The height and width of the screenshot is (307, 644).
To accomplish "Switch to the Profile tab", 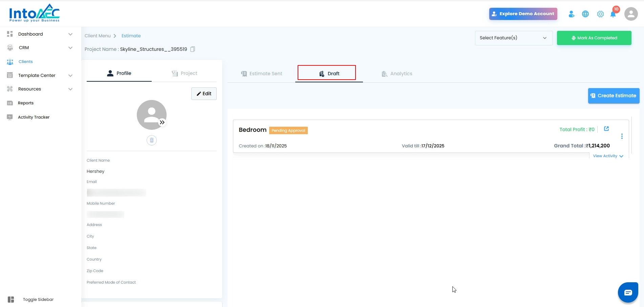I will [x=119, y=73].
